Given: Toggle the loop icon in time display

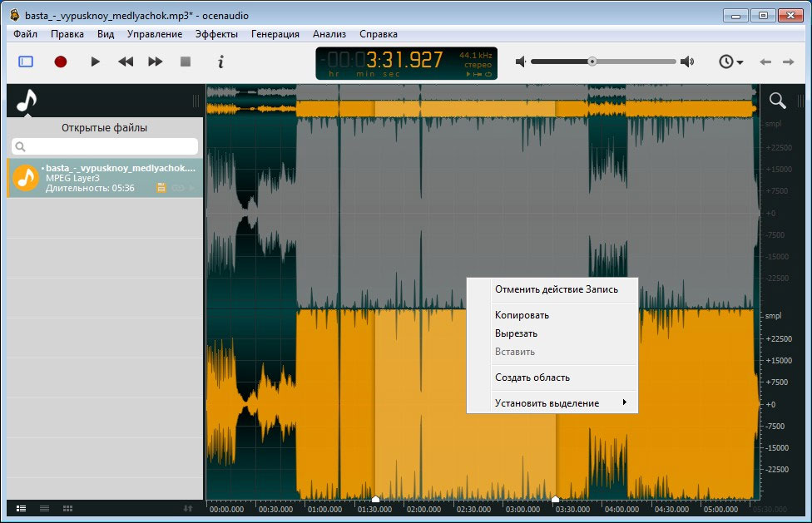Looking at the screenshot, I should click(488, 74).
